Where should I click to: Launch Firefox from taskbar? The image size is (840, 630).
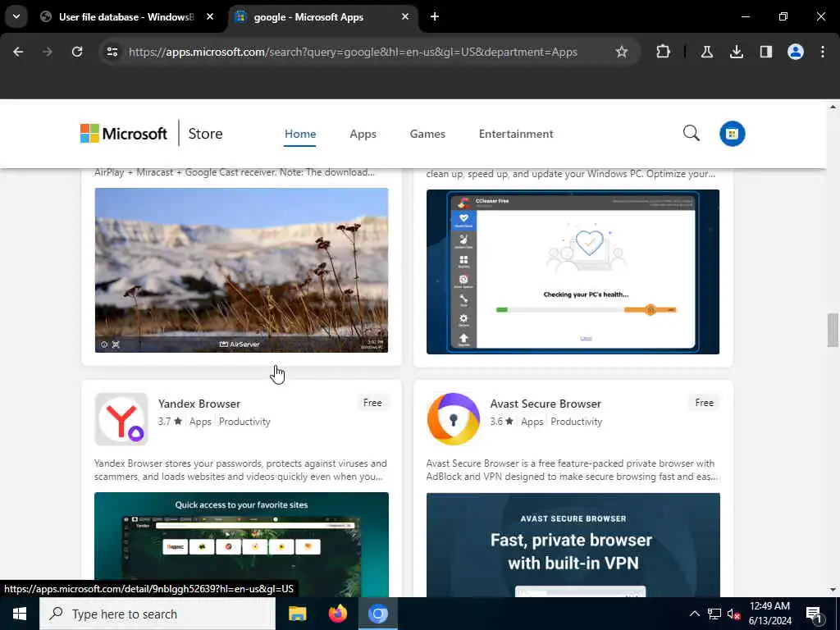(337, 614)
